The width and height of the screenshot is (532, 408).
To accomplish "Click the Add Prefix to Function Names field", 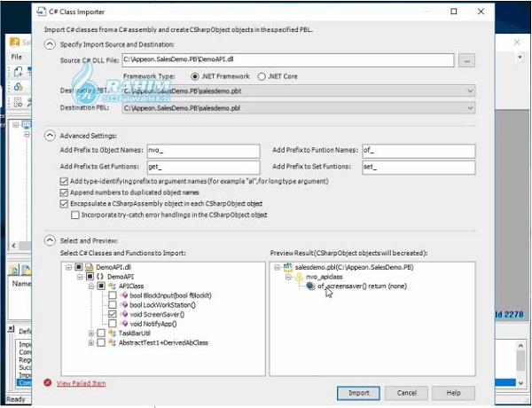I will [x=419, y=151].
